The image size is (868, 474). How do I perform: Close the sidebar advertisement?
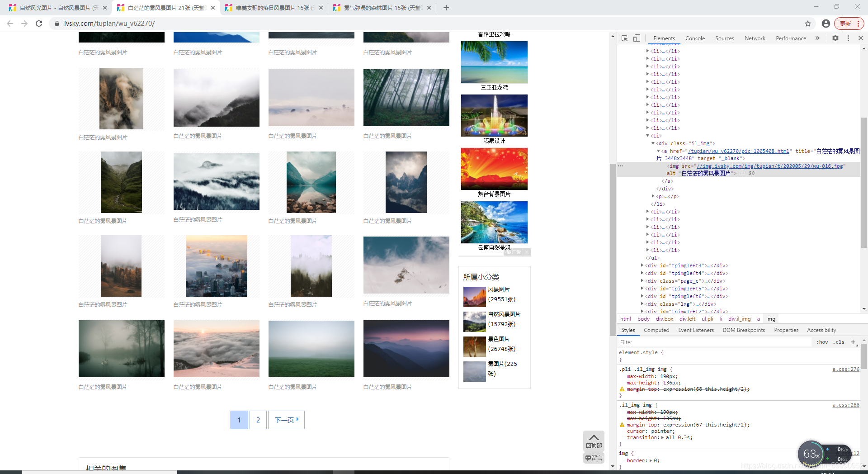[527, 252]
